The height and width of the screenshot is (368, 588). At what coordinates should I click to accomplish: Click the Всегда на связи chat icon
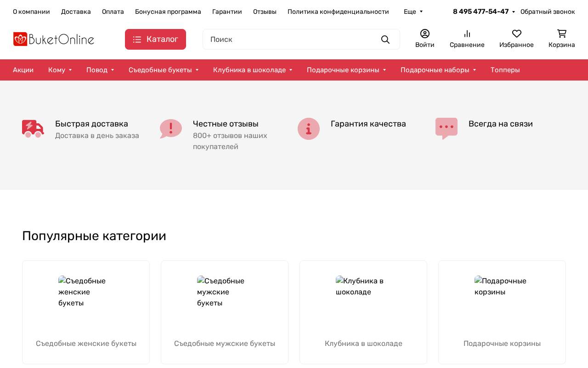point(447,129)
